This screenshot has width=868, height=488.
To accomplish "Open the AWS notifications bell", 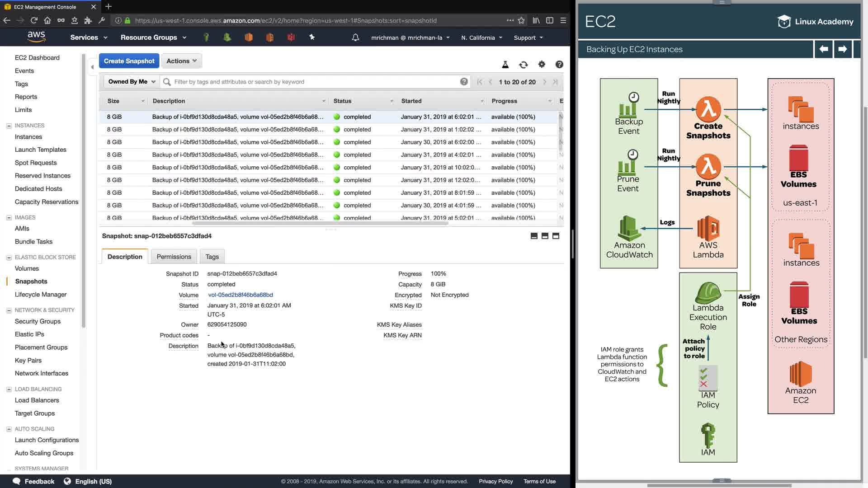I will click(355, 38).
